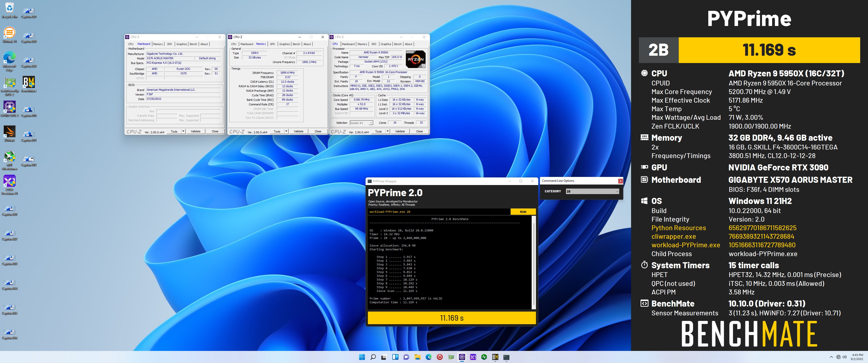
Task: Switch to SPD tab in CPU-Z Mainboard window
Action: point(170,44)
